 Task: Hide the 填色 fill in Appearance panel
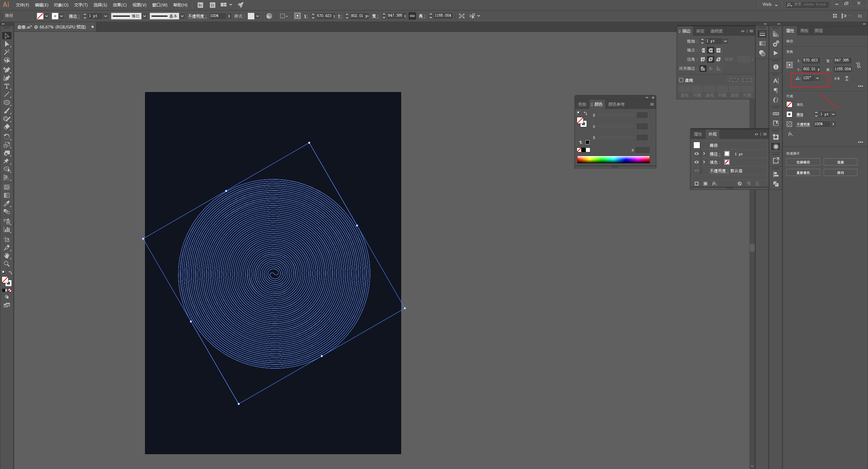(x=696, y=162)
